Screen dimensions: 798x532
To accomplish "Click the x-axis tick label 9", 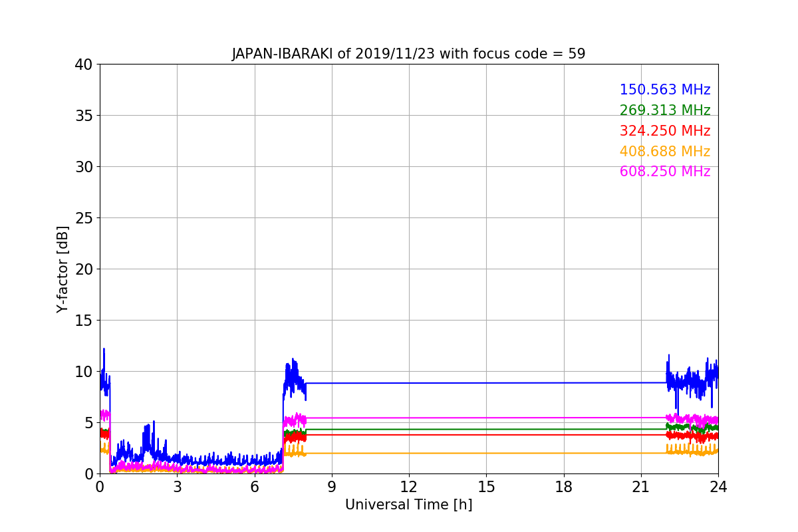I will [332, 487].
